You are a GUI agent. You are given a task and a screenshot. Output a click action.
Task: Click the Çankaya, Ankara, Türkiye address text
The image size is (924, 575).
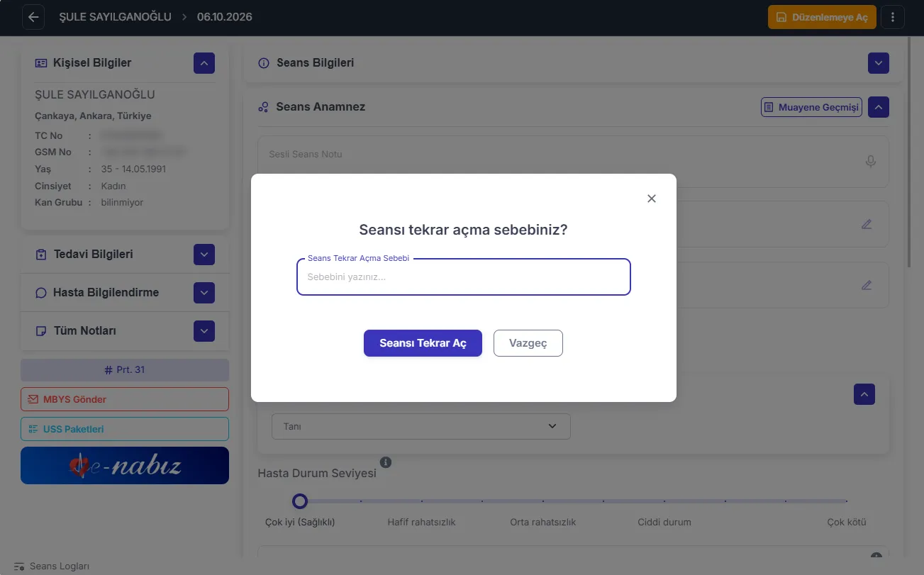(x=93, y=116)
